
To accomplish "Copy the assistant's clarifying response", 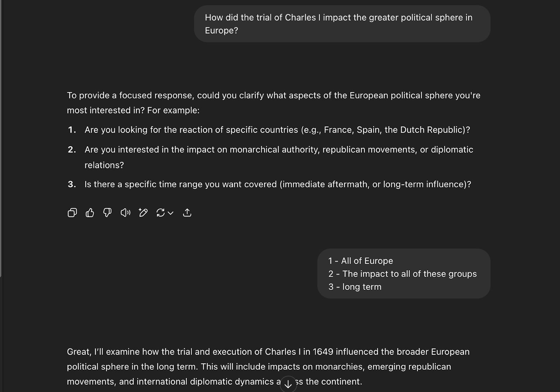I will tap(72, 212).
